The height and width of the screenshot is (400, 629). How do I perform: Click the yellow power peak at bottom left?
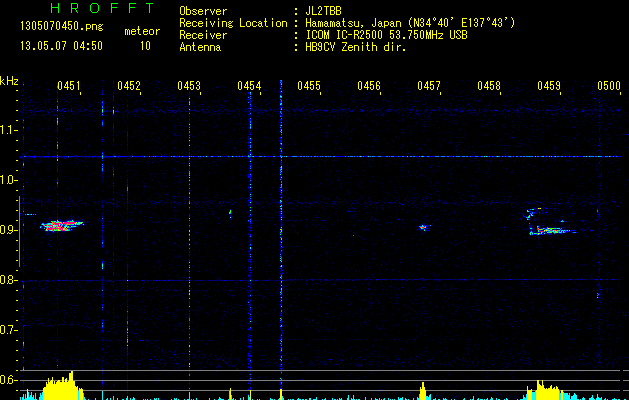pos(62,386)
